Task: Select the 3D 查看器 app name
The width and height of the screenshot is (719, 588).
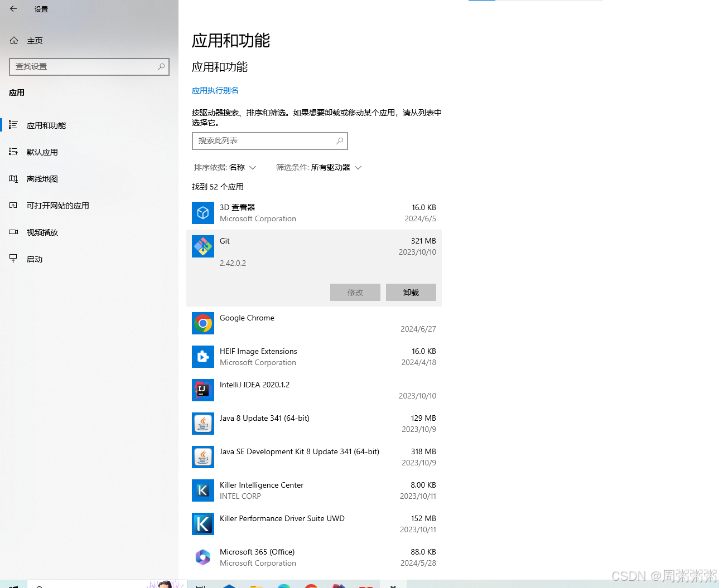Action: 238,207
